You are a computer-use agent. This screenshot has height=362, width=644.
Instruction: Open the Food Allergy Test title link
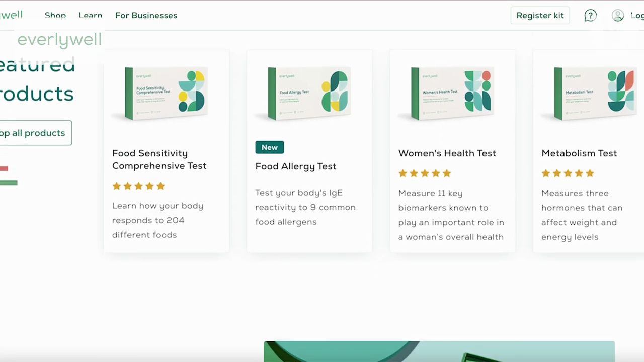point(295,166)
